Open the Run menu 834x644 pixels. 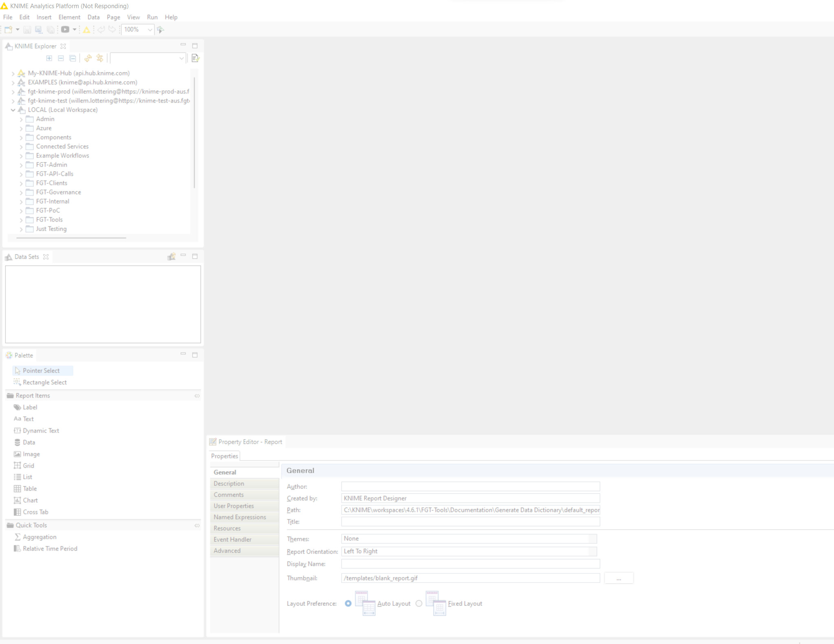[152, 17]
